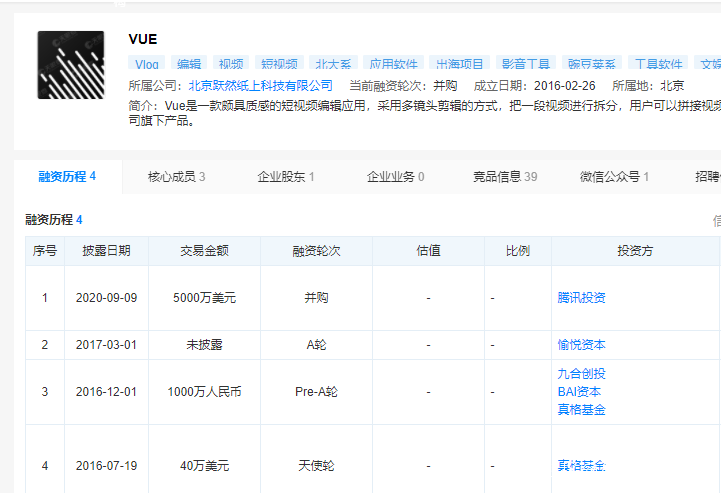Click the 比例 column header

tap(518, 251)
